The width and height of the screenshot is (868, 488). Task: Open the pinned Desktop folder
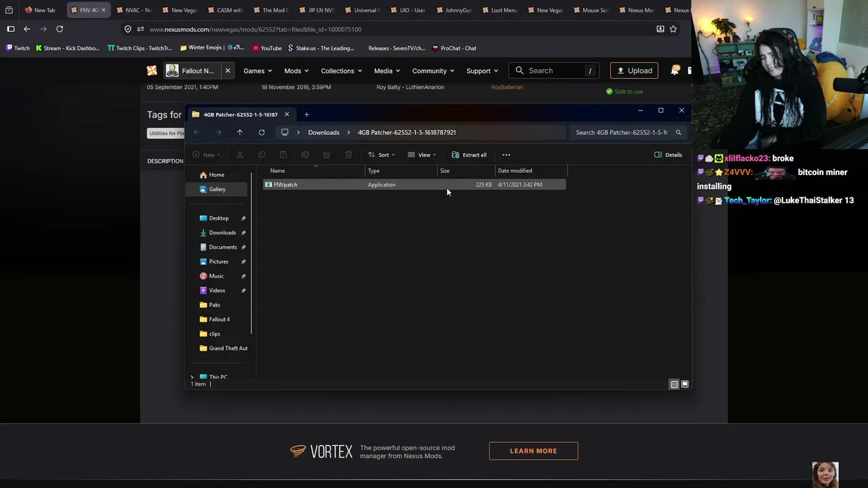(218, 218)
